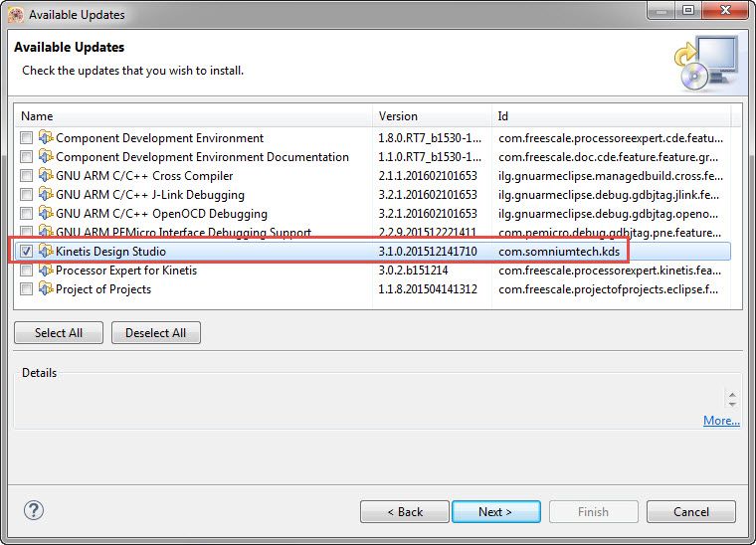
Task: Sort by the Id column header
Action: 611,116
